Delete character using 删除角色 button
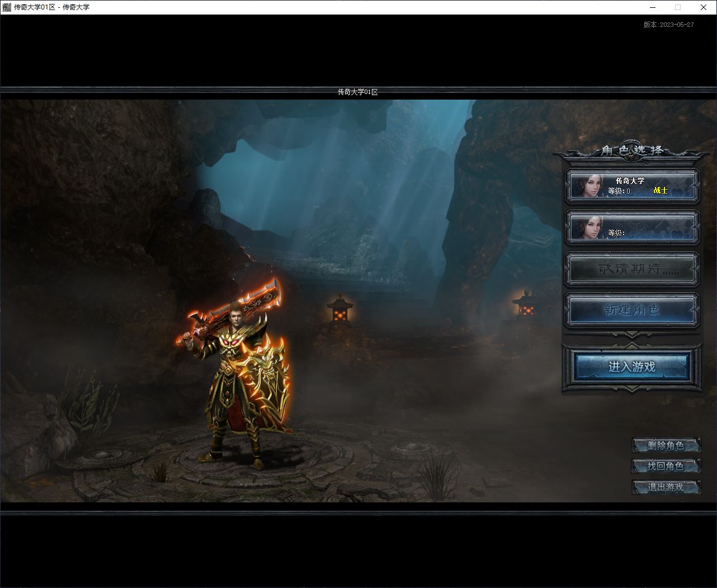717x588 pixels. (666, 445)
